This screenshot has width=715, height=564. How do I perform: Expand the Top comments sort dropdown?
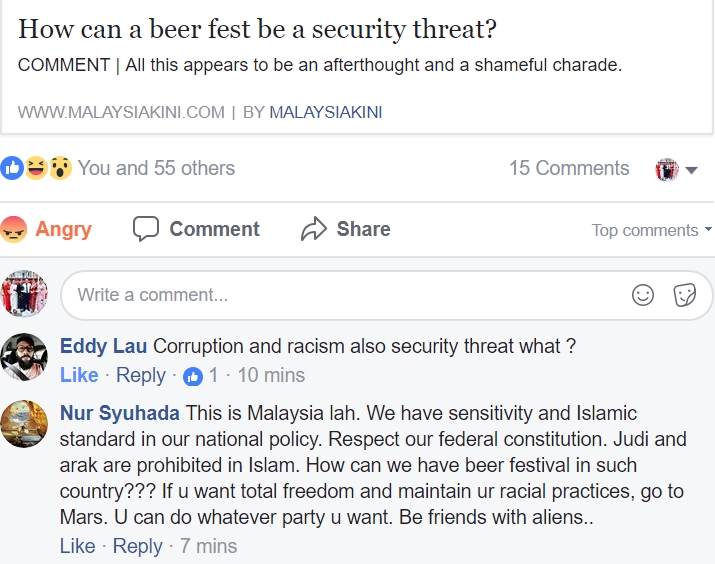pos(651,230)
